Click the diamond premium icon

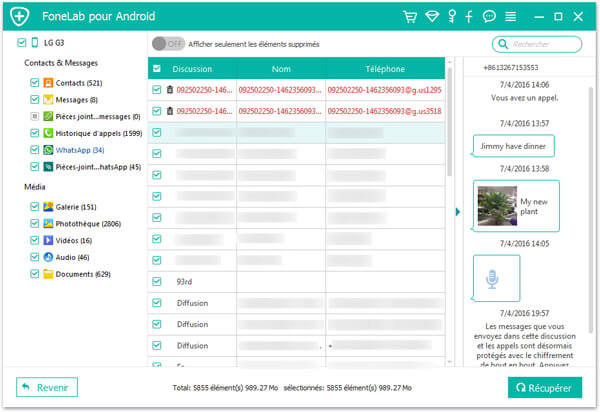[432, 16]
